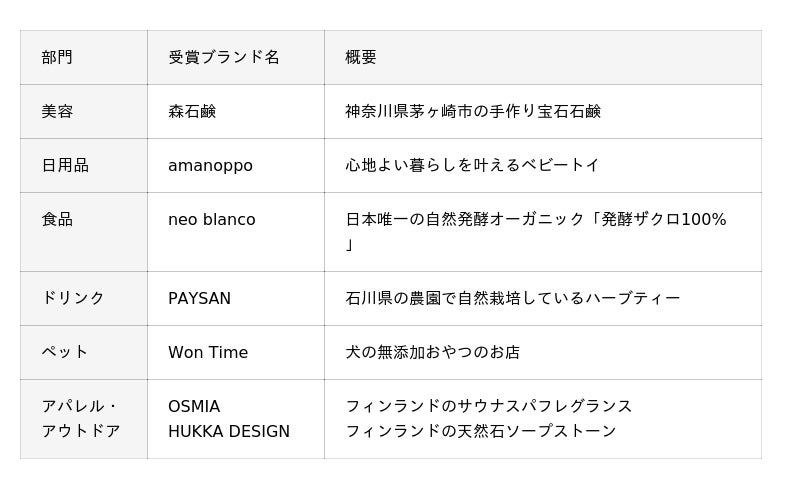Select the 美容 category cell

pyautogui.click(x=57, y=111)
